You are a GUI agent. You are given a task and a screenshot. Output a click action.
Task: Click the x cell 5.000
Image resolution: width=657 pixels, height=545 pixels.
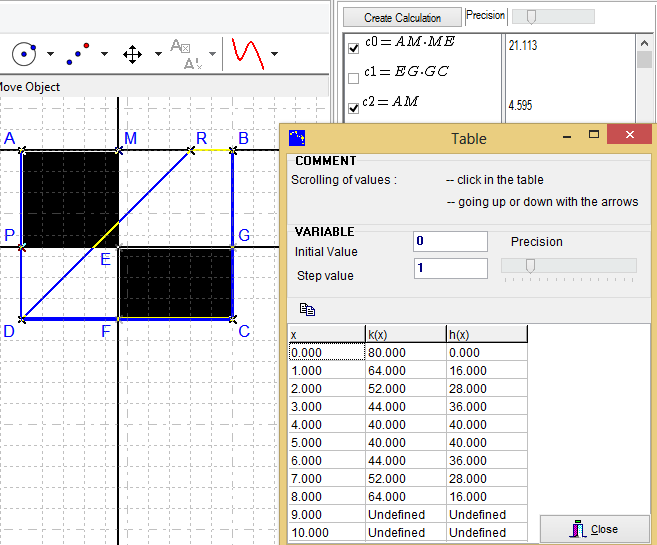point(327,442)
